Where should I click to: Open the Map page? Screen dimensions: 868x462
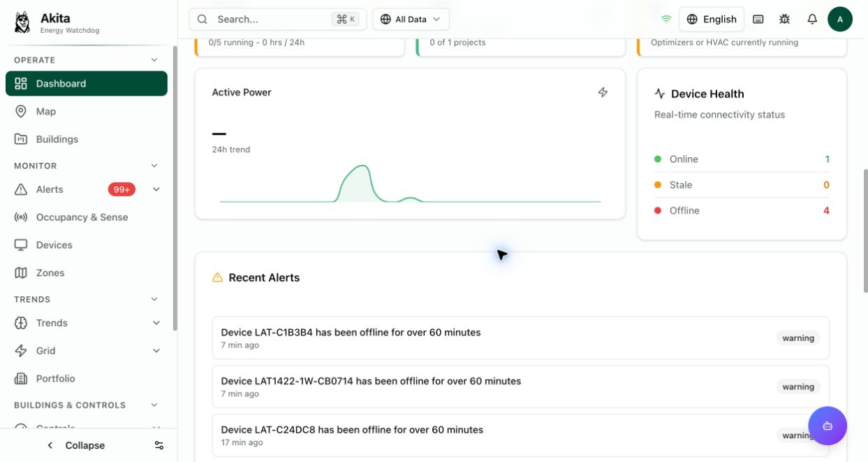(87, 111)
